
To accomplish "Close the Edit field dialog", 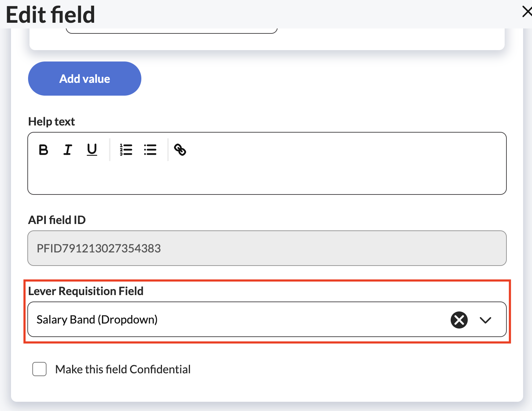I will 527,11.
